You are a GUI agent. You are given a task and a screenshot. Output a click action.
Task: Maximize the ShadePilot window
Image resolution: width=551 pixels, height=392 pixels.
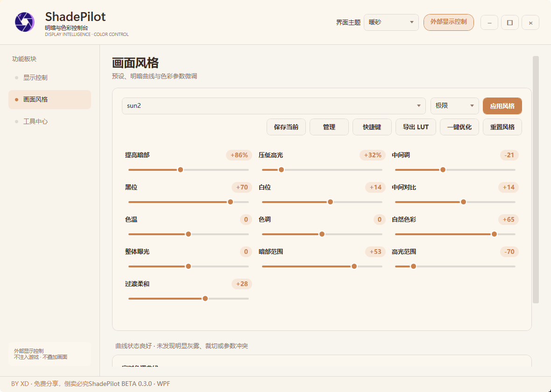coord(510,23)
